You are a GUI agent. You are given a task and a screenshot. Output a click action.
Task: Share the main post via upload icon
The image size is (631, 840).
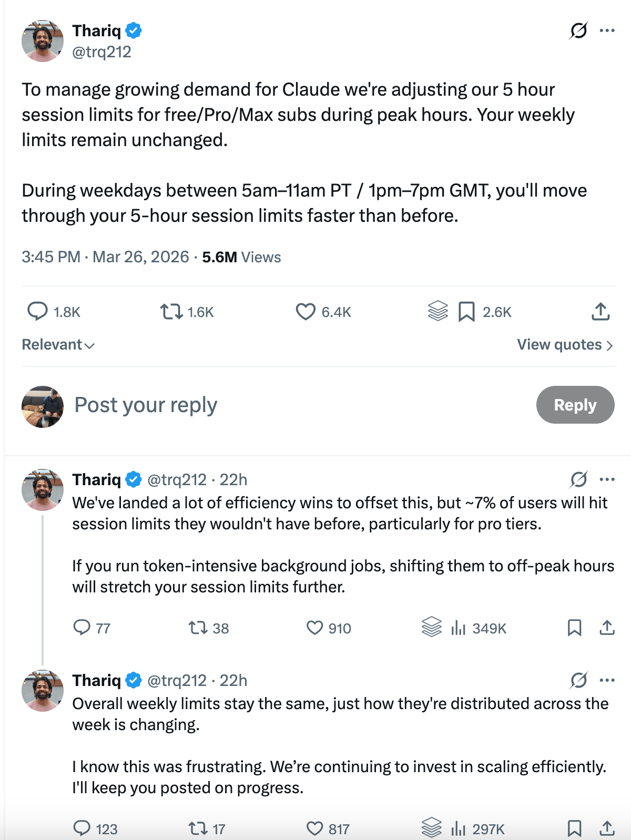(x=601, y=312)
